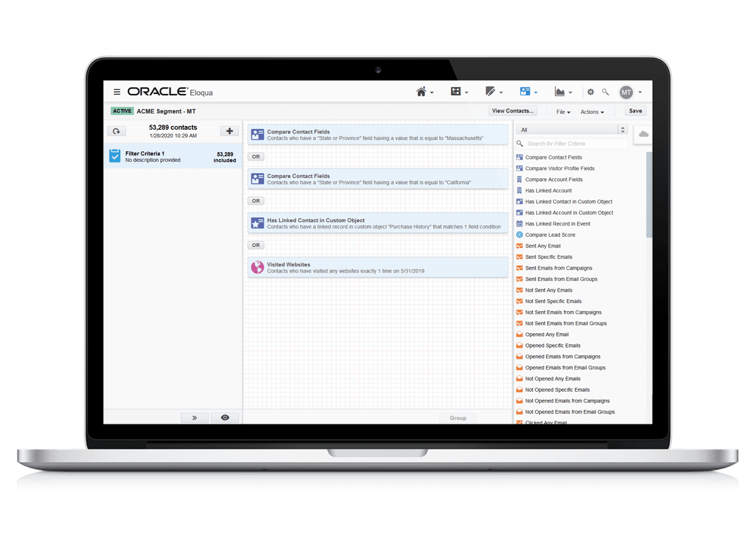Viewport: 756px width, 534px height.
Task: Click the cloud icon tab
Action: tap(643, 134)
